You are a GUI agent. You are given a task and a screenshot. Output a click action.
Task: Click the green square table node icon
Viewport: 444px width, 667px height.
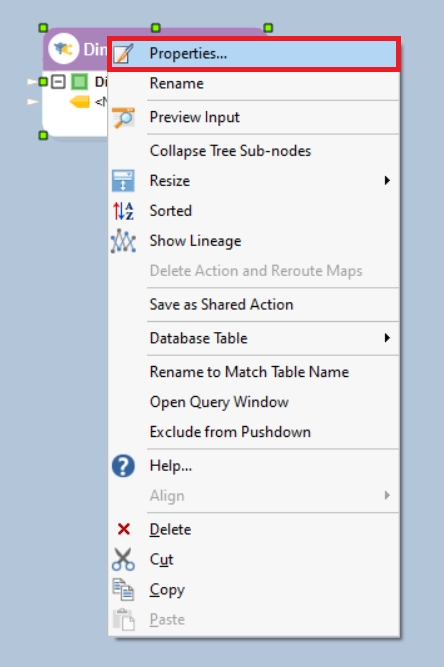click(79, 81)
